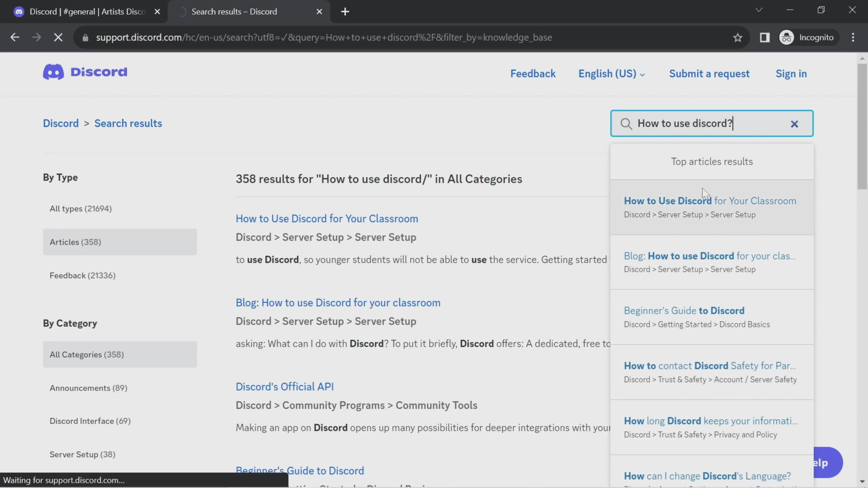Click the browser address bar URL
Viewport: 868px width, 488px height.
[x=324, y=37]
